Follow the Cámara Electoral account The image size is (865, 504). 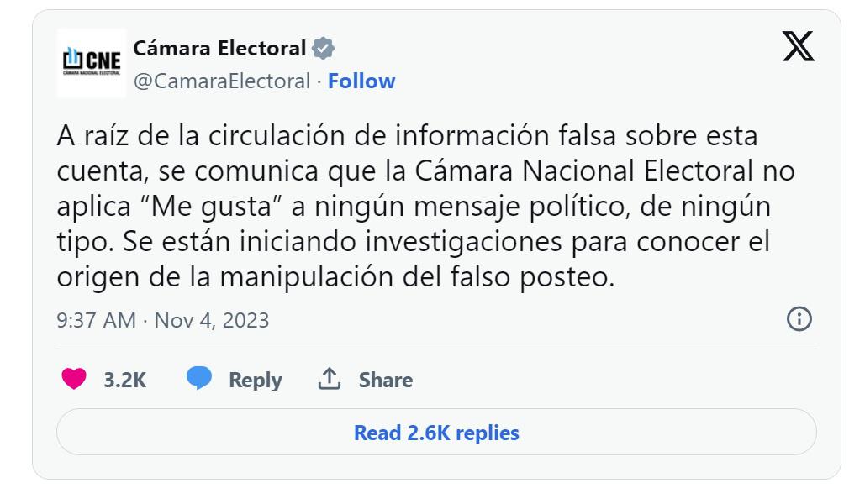pyautogui.click(x=361, y=81)
